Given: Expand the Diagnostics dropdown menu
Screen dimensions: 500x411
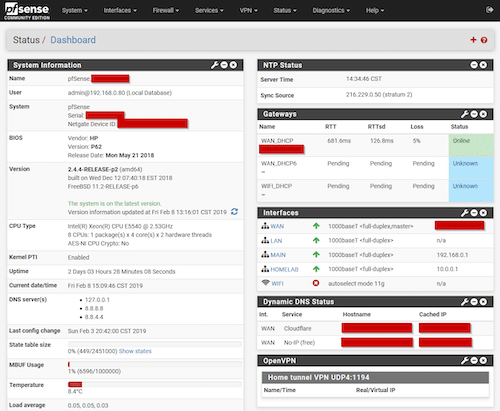Looking at the screenshot, I should [331, 10].
